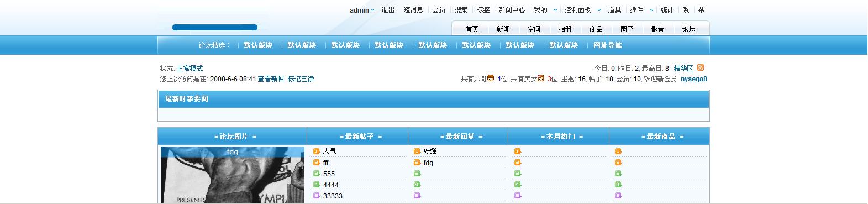The image size is (868, 204).
Task: Click the boy face icon after 共有帅哥
Action: [491, 79]
